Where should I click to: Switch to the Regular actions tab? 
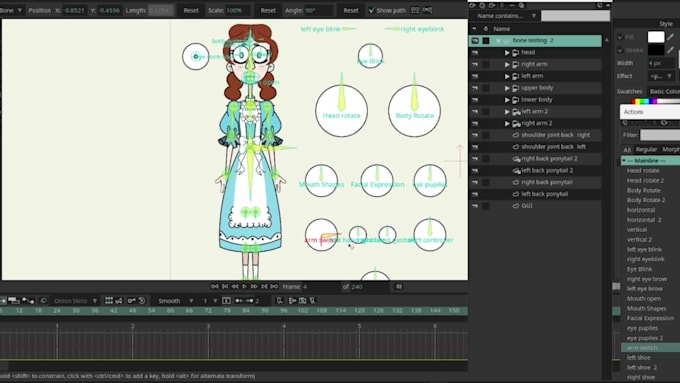click(646, 149)
